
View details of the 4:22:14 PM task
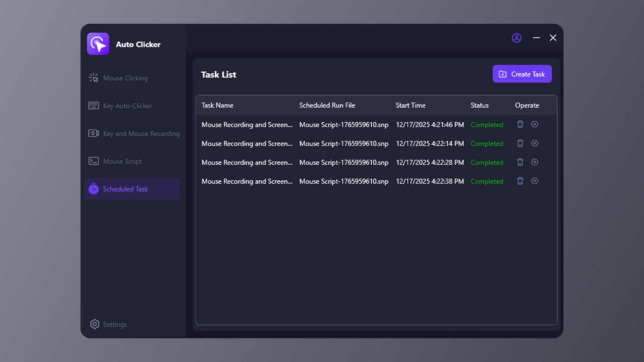click(535, 143)
